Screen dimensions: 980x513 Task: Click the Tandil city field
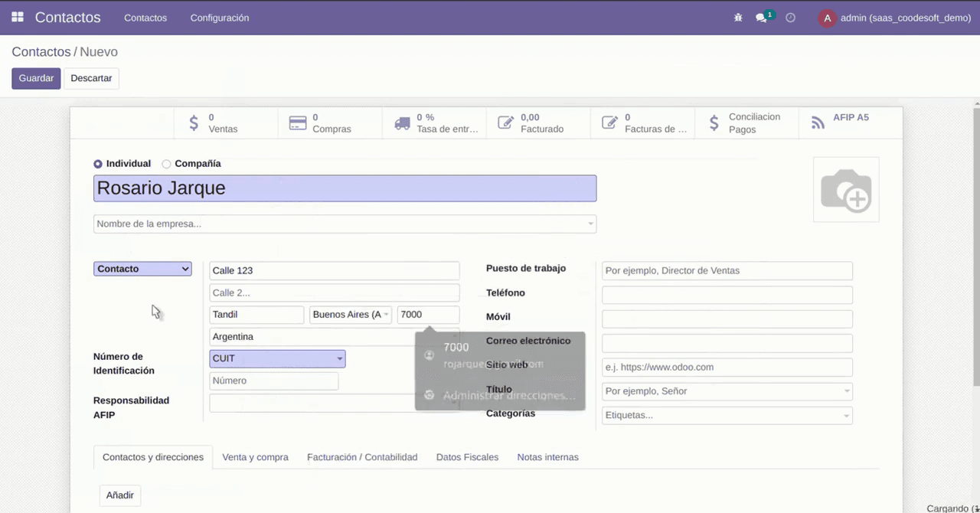pyautogui.click(x=256, y=315)
